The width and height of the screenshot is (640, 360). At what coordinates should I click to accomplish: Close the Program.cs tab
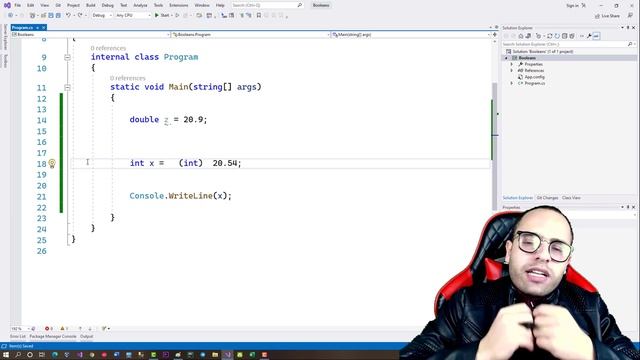(43, 27)
